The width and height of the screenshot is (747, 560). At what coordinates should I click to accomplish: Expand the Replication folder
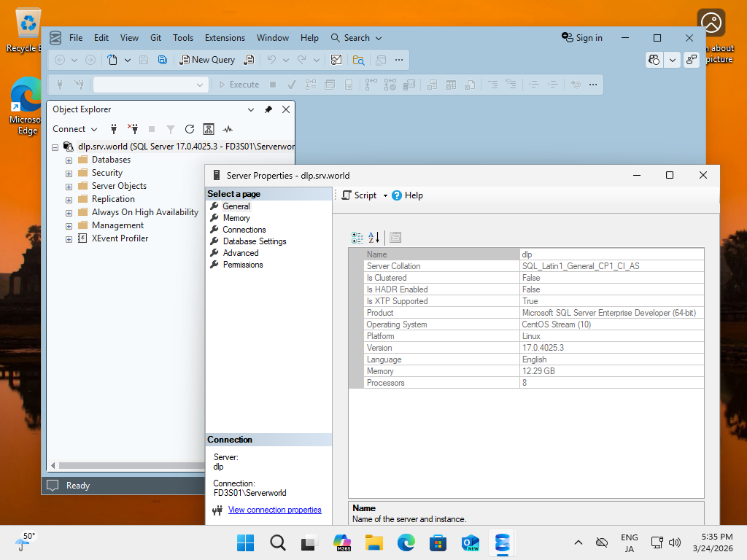(69, 200)
